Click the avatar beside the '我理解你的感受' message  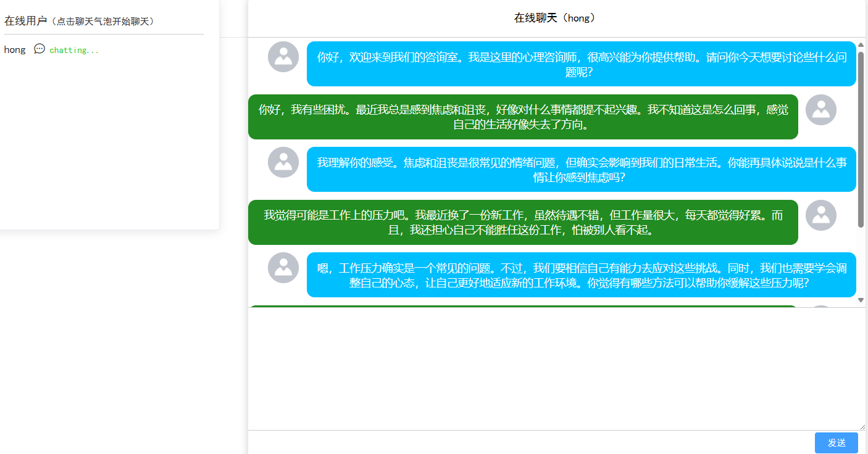pos(283,162)
